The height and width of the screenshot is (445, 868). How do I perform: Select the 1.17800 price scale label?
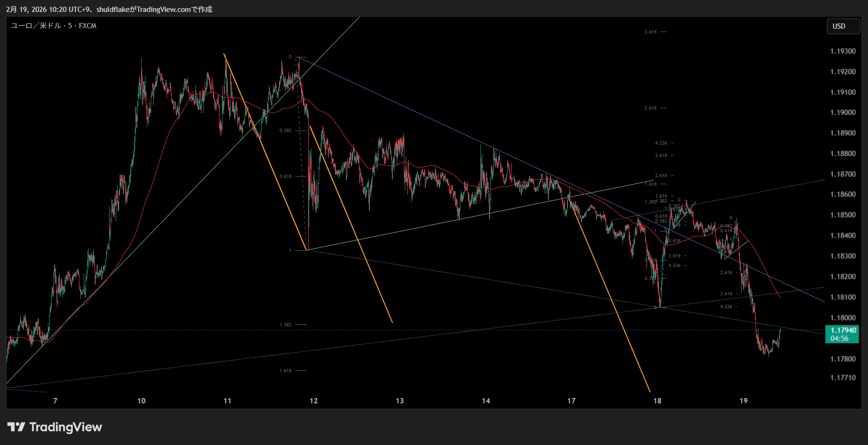[x=843, y=359]
